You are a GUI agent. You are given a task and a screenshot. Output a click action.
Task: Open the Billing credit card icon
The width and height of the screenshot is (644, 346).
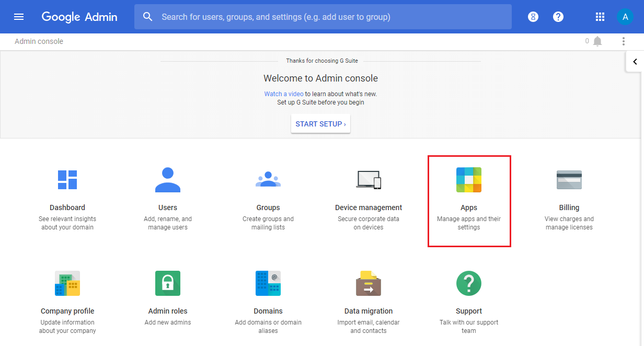pyautogui.click(x=569, y=180)
